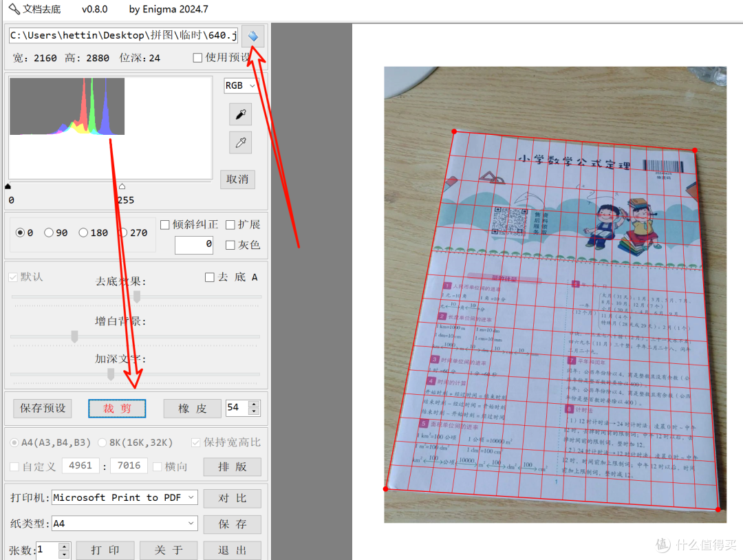Click the eraser size field showing 54
The width and height of the screenshot is (743, 560).
[237, 407]
